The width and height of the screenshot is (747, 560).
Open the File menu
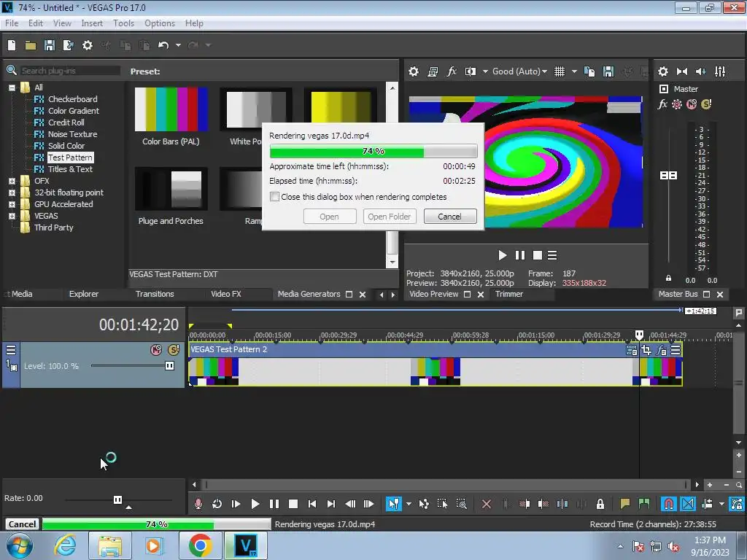coord(12,23)
